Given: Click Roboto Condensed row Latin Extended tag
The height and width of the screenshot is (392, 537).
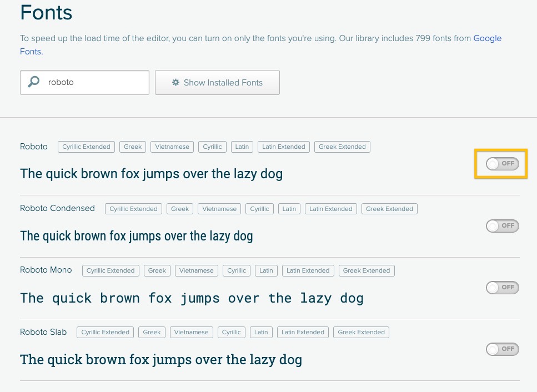Looking at the screenshot, I should [x=331, y=209].
